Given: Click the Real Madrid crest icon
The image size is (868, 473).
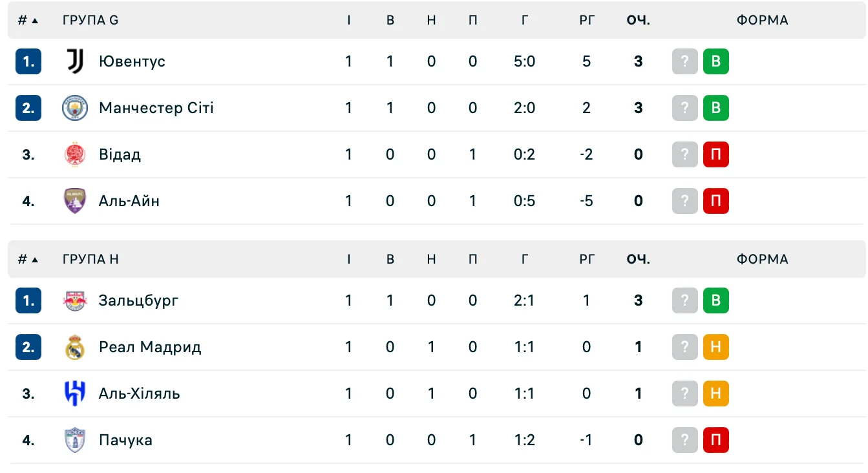Looking at the screenshot, I should (75, 347).
